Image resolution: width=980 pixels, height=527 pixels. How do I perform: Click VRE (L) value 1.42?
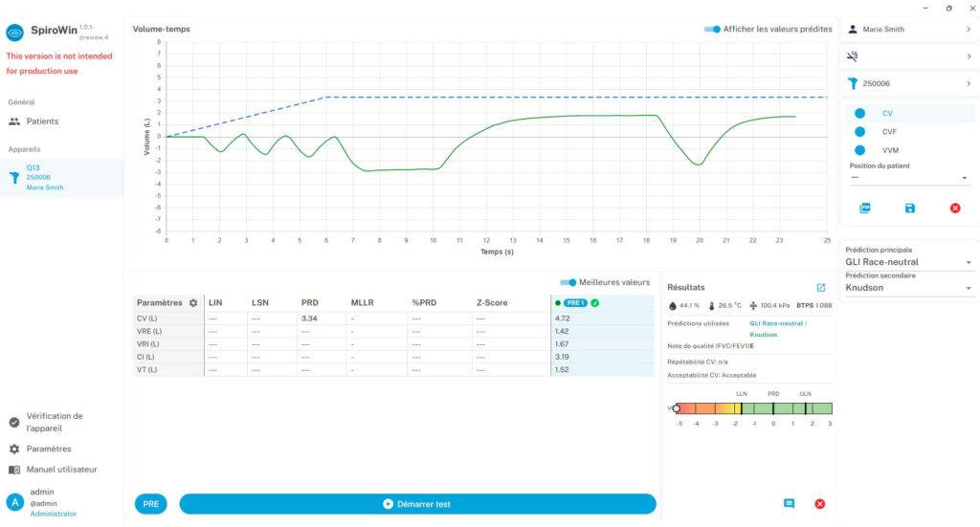pos(561,332)
